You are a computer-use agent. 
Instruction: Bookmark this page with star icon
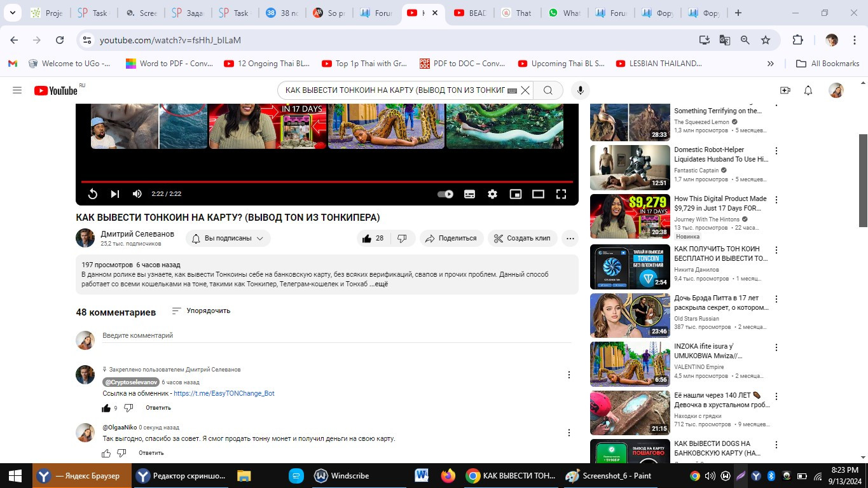pyautogui.click(x=766, y=40)
